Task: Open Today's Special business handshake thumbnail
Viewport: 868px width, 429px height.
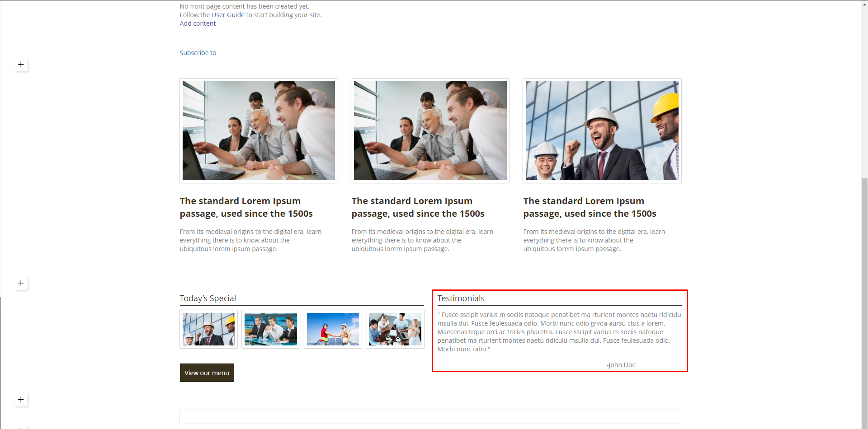Action: point(271,329)
